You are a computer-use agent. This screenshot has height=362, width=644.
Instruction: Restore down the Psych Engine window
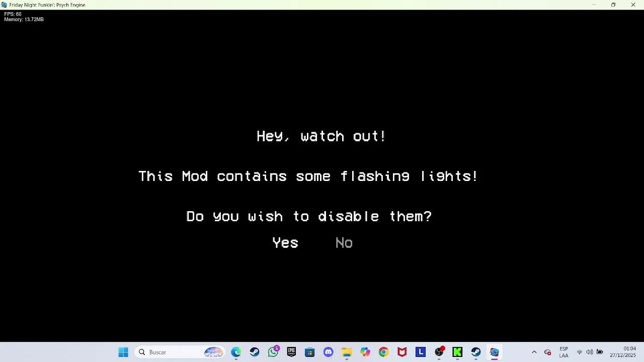(x=613, y=5)
